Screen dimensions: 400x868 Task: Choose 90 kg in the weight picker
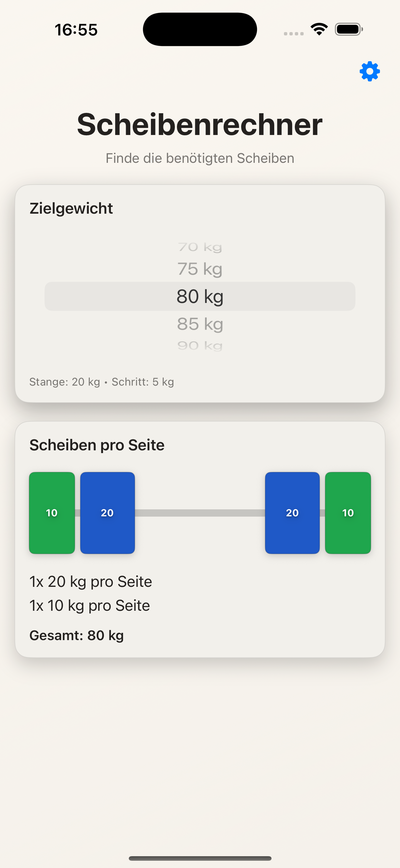click(200, 345)
